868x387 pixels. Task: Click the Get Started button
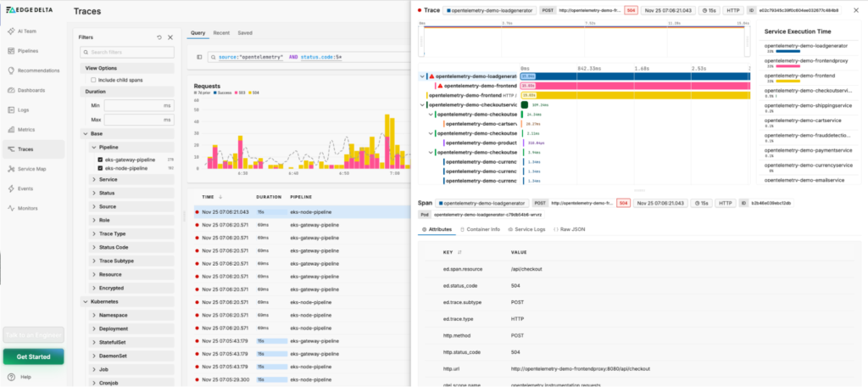[x=33, y=356]
